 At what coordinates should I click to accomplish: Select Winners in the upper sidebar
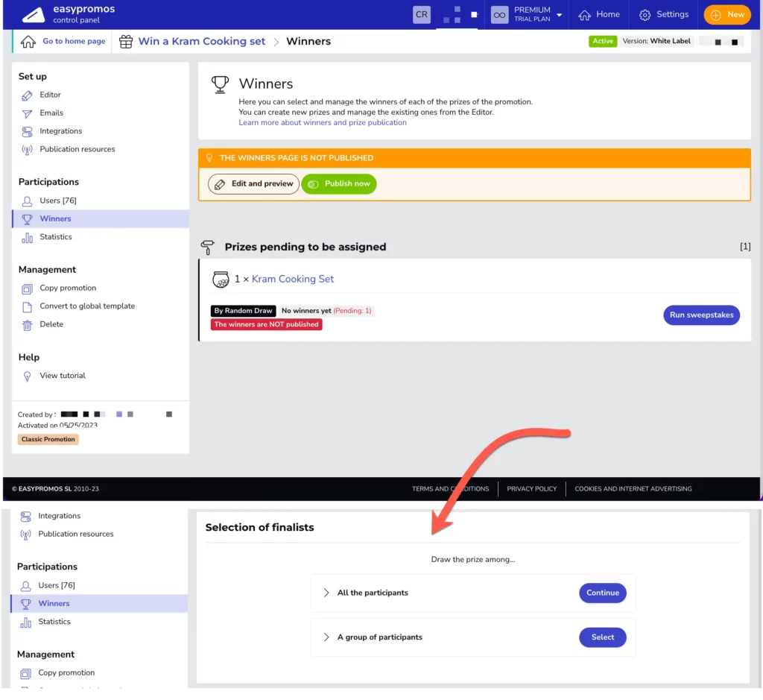click(101, 218)
